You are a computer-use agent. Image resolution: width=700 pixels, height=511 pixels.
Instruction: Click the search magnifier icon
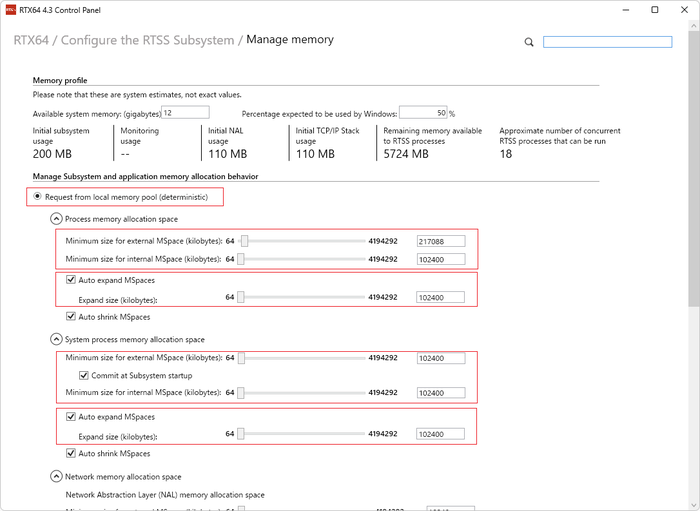[x=529, y=42]
